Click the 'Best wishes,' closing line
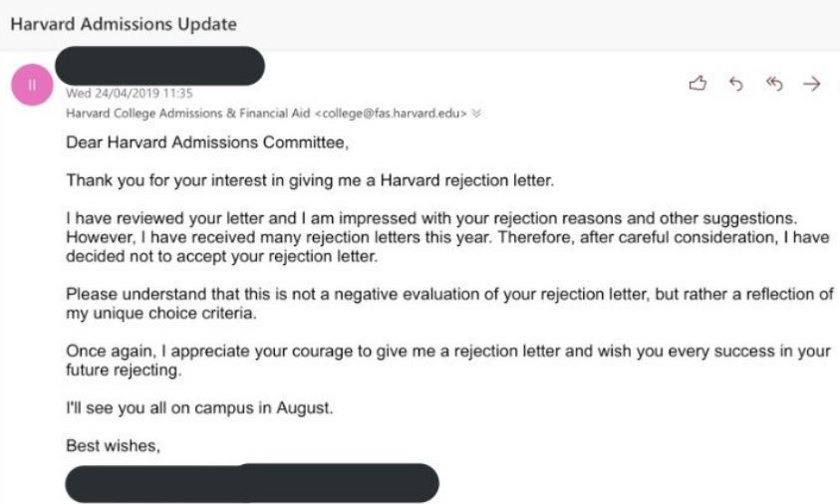The image size is (840, 504). [x=113, y=445]
